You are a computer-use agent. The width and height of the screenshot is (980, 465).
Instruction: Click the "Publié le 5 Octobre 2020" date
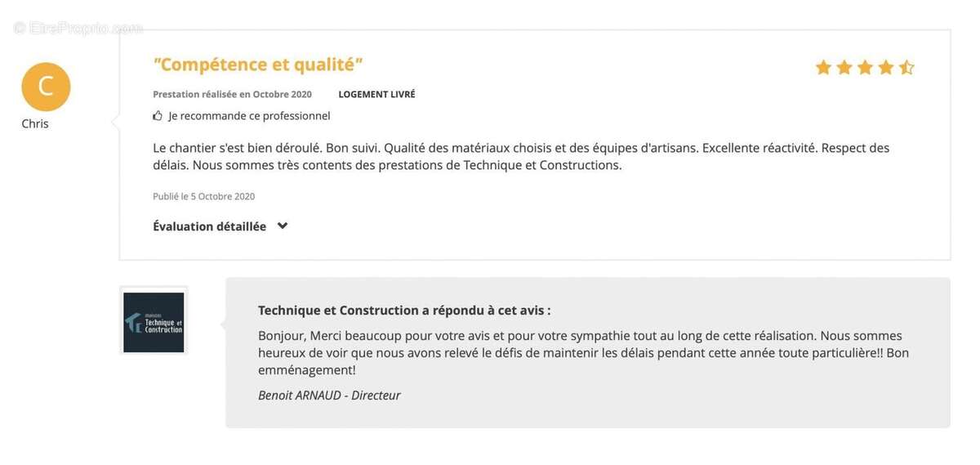pos(203,196)
